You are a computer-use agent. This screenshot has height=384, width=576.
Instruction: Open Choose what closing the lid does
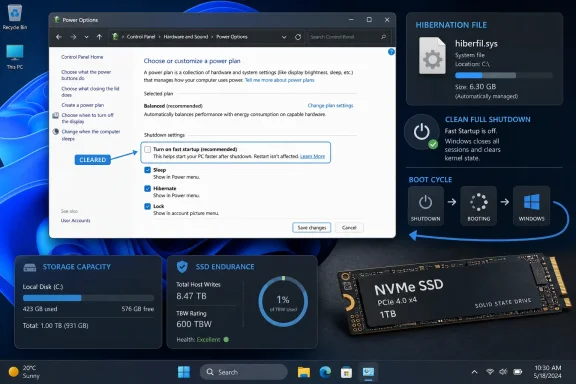click(x=90, y=91)
